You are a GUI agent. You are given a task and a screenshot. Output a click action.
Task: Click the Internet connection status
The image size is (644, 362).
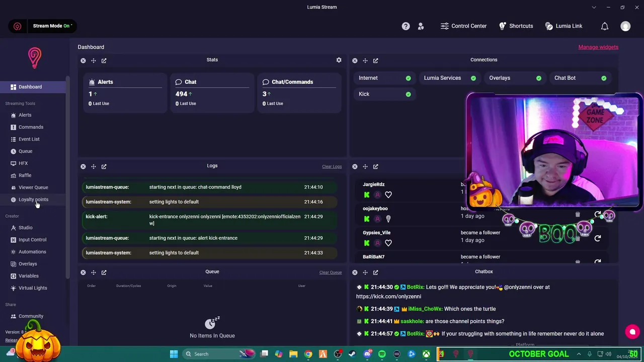(385, 78)
